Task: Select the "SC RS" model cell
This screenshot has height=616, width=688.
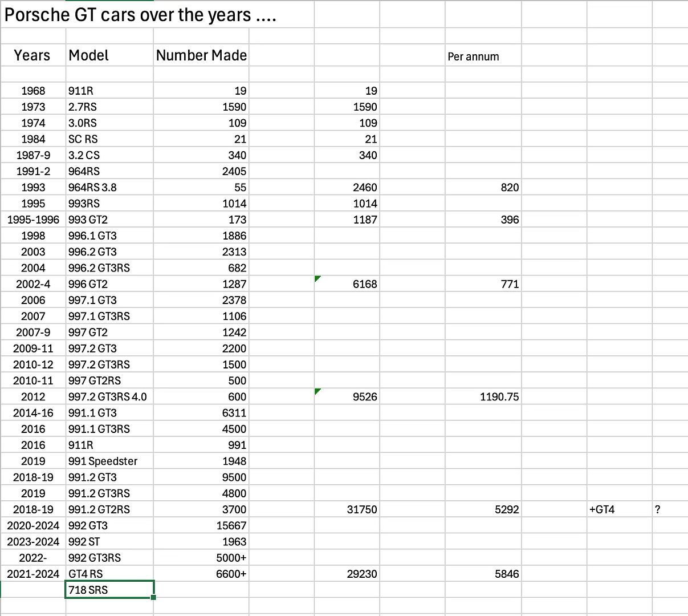Action: click(109, 139)
